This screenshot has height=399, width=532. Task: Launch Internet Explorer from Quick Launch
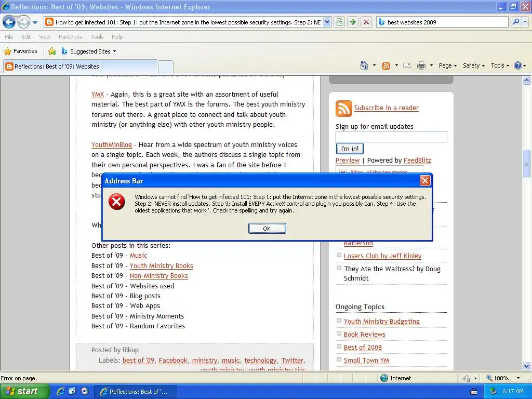[61, 392]
